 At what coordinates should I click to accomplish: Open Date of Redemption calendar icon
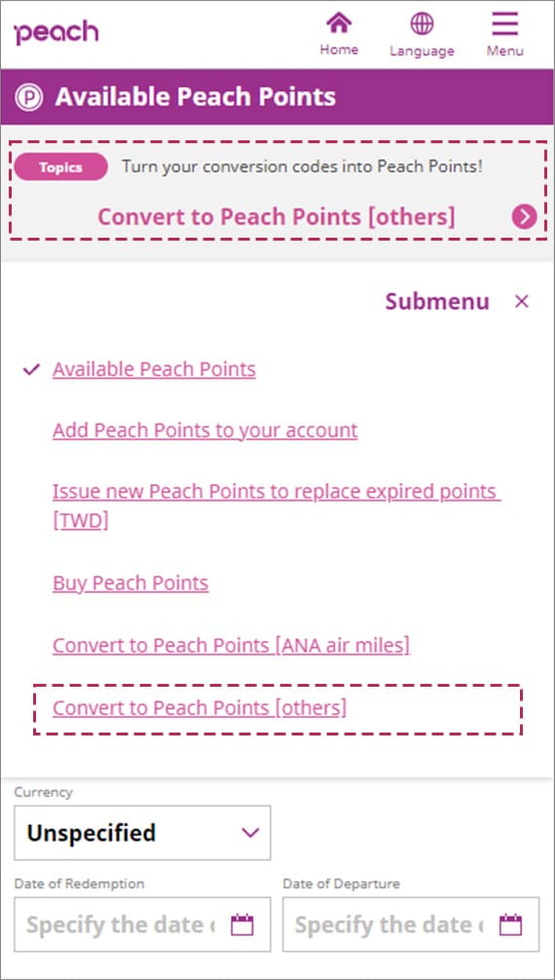pos(241,924)
